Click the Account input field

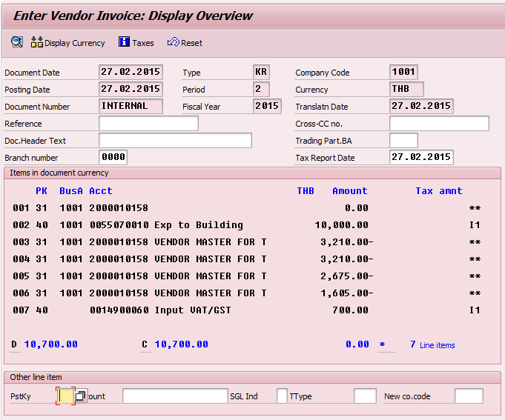coord(175,396)
